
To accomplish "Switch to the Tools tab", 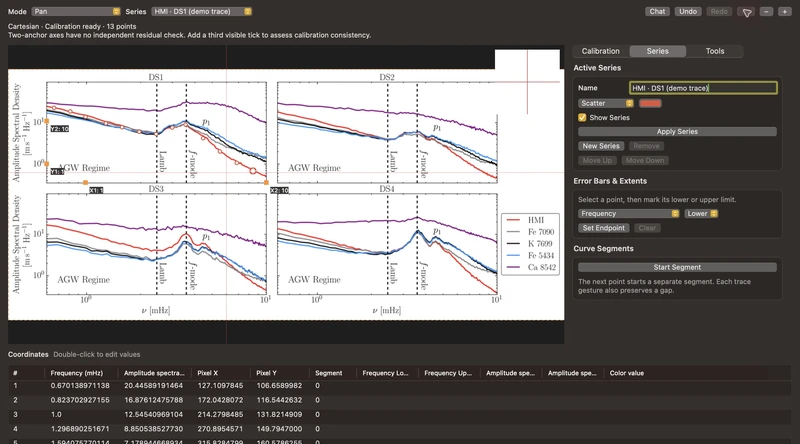I will click(714, 51).
